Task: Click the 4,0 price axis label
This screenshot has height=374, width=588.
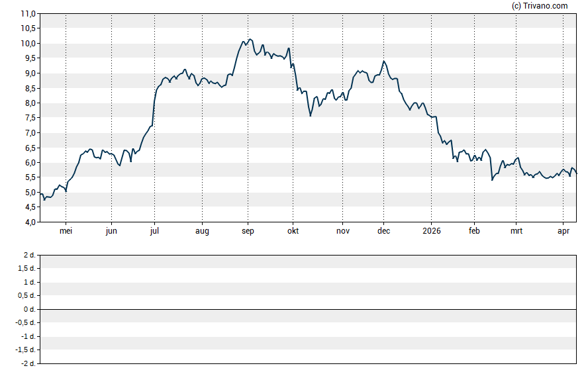Action: (29, 222)
